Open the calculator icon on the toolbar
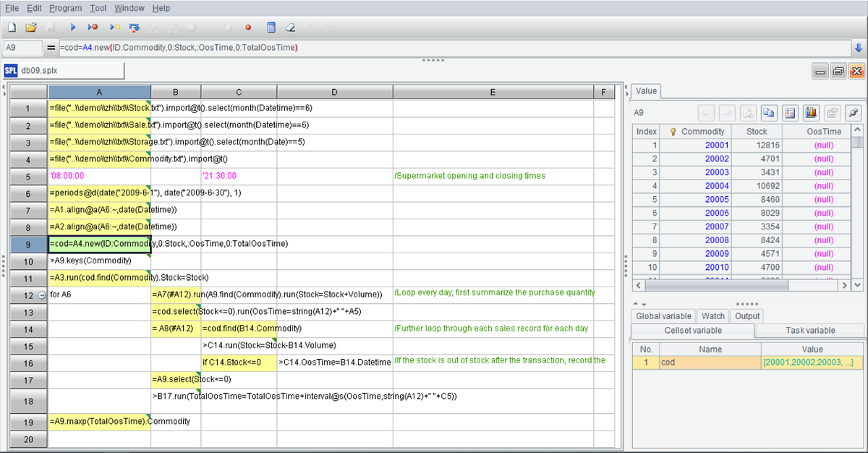Image resolution: width=868 pixels, height=453 pixels. [x=271, y=27]
